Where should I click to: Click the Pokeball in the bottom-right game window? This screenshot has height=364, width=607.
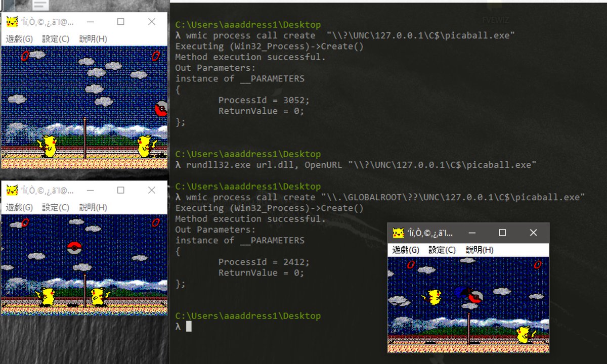coord(475,297)
